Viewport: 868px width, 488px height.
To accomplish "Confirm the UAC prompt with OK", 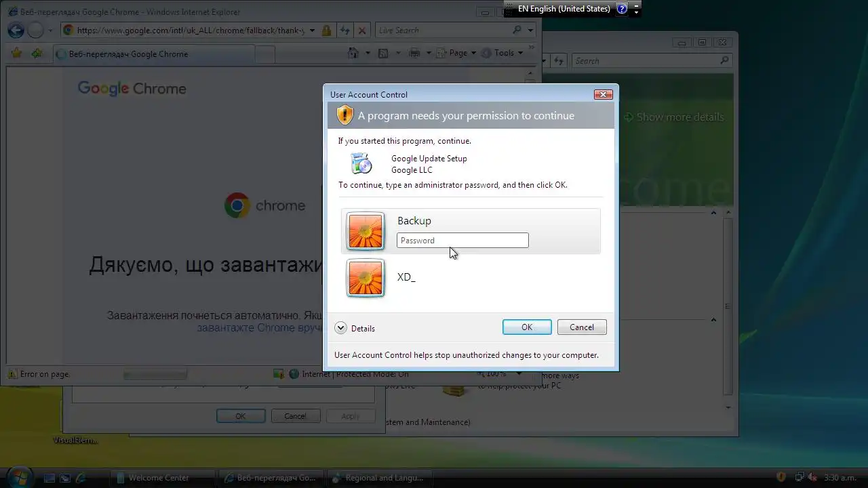I will tap(527, 327).
